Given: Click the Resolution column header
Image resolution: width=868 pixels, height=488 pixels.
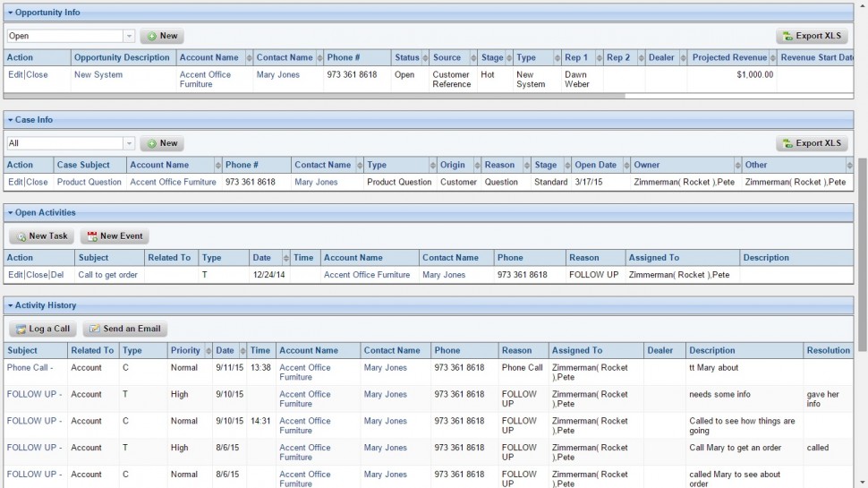Looking at the screenshot, I should (828, 351).
